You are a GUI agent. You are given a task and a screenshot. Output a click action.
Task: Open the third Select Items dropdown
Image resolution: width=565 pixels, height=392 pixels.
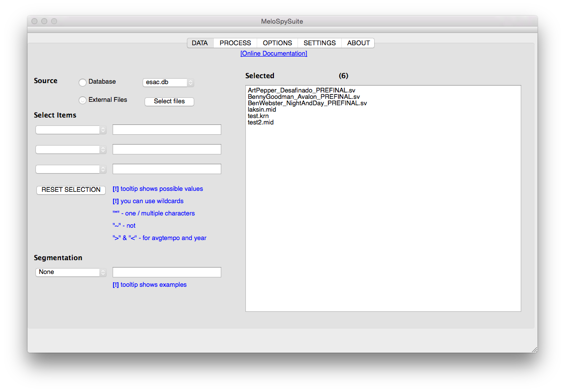(71, 169)
